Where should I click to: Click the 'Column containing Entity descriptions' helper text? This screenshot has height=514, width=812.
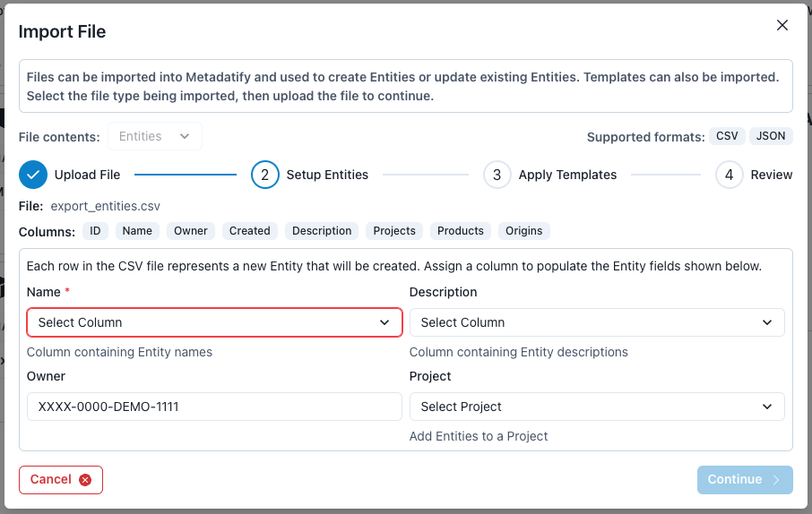[x=518, y=352]
